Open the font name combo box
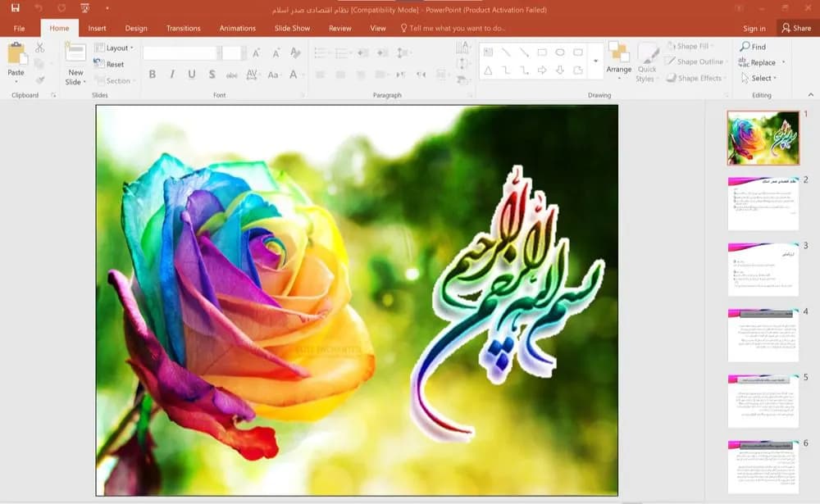The width and height of the screenshot is (820, 504). click(181, 52)
